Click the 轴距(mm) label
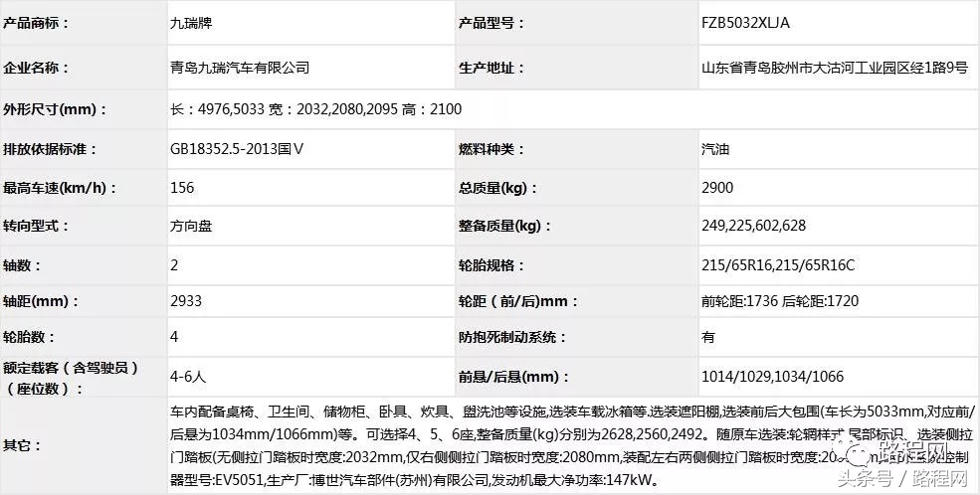 click(x=41, y=301)
